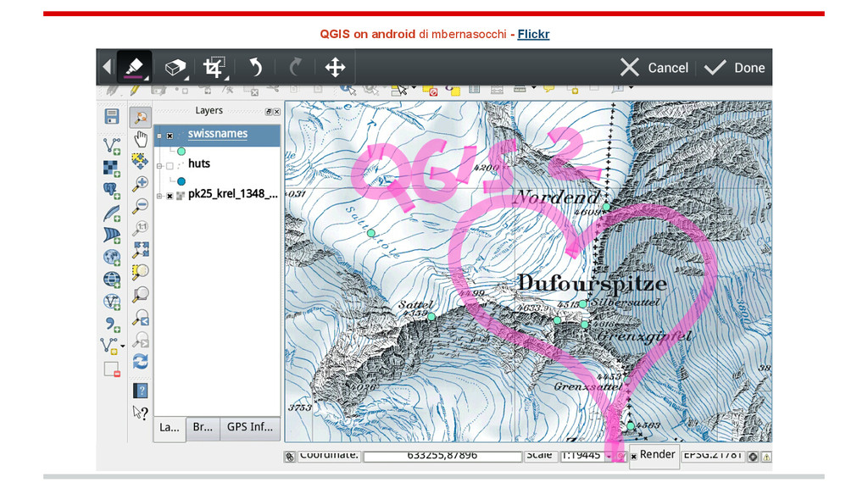
Task: Select the Zoom In tool
Action: point(141,184)
